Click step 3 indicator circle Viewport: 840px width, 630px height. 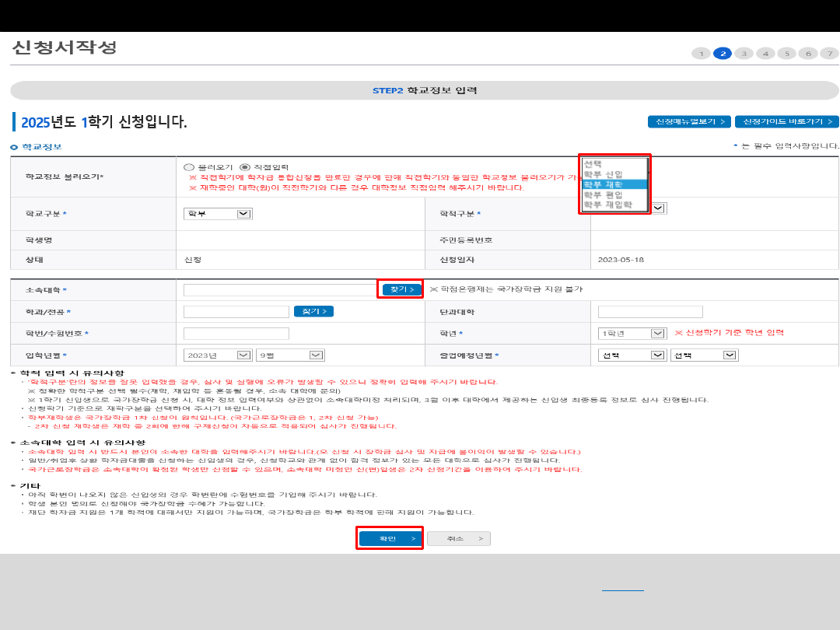click(x=744, y=54)
